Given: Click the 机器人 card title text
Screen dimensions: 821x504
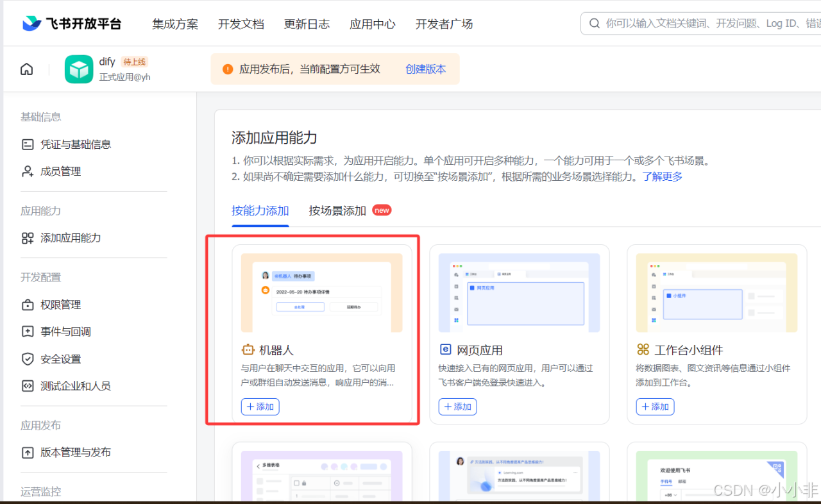Looking at the screenshot, I should (x=276, y=350).
